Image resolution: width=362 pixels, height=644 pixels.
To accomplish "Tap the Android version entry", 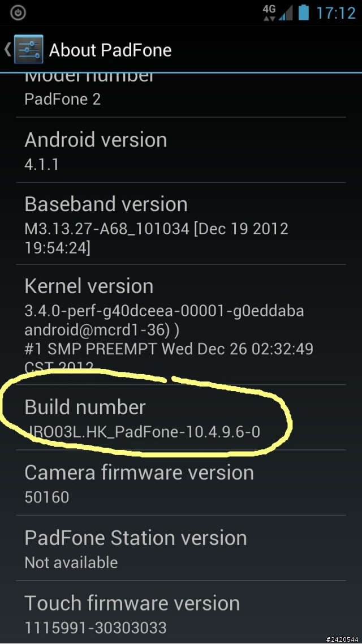I will [181, 151].
